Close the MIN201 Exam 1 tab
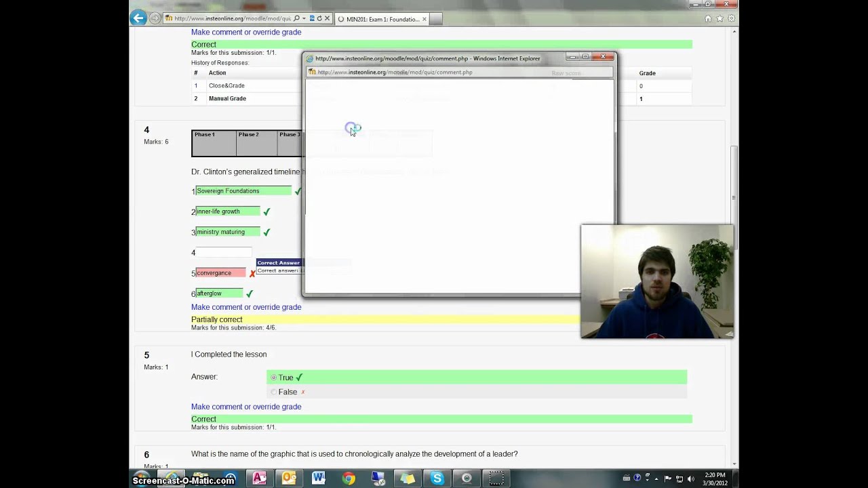Screen dimensions: 868x488 (425, 19)
